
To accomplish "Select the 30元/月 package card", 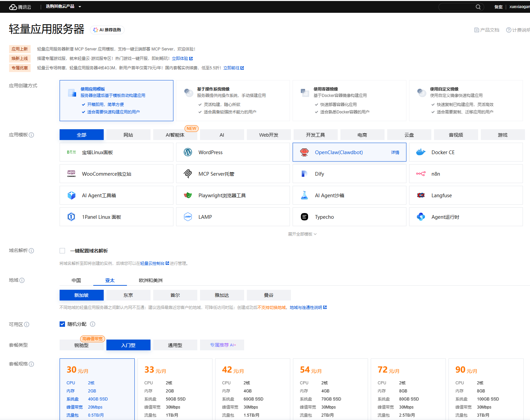I will click(x=97, y=389).
